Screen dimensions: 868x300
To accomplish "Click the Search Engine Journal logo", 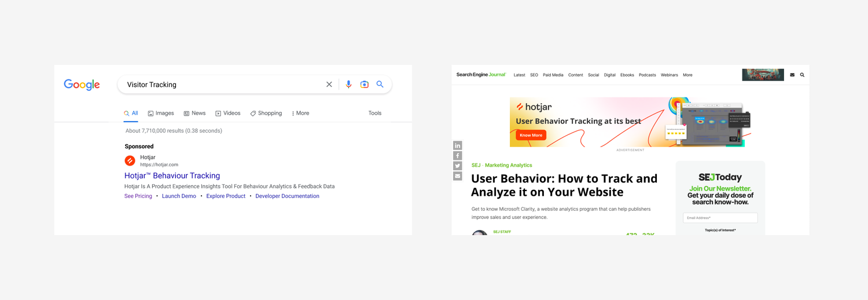I will click(481, 75).
